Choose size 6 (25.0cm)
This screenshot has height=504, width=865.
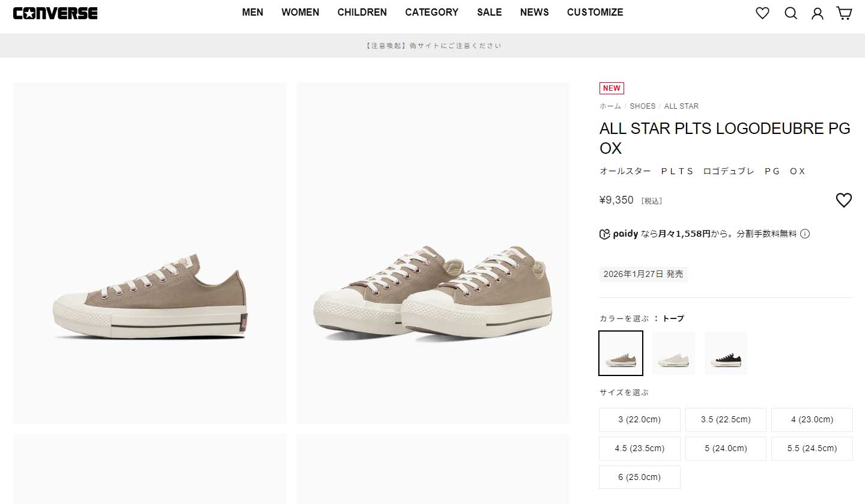pos(640,477)
